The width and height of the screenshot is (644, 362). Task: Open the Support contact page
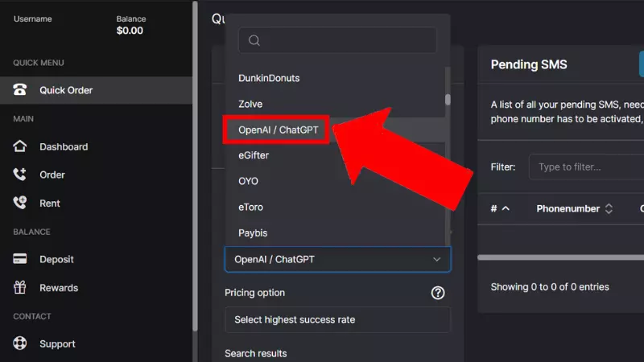57,344
